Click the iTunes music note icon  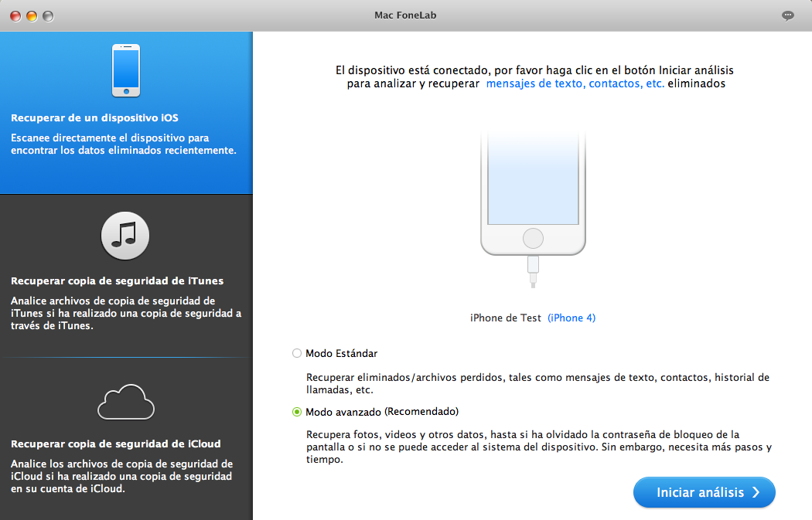point(125,233)
